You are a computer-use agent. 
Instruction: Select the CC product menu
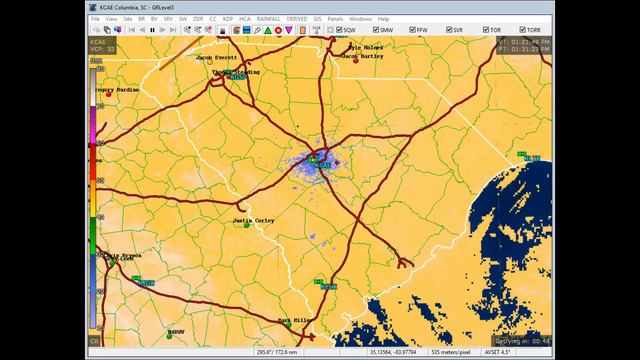click(x=213, y=19)
